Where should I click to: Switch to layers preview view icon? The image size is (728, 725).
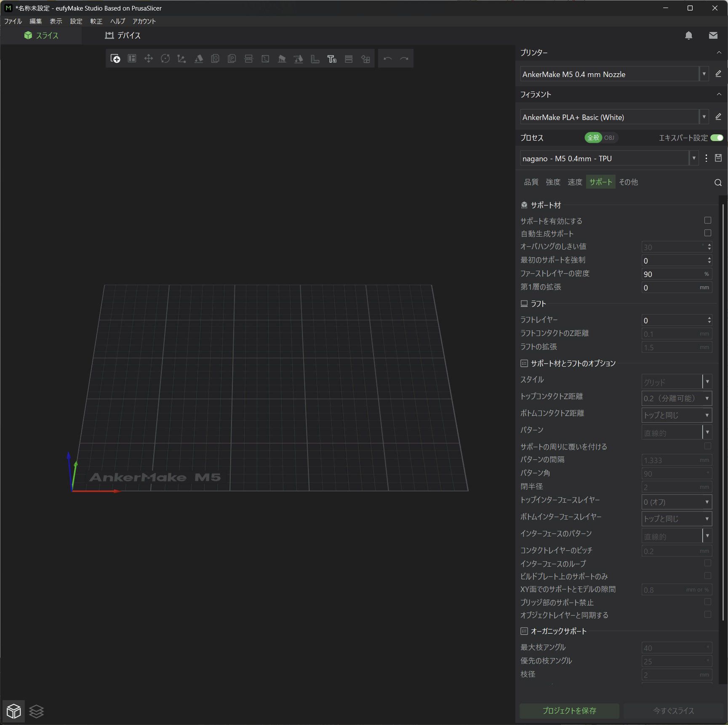pyautogui.click(x=37, y=711)
